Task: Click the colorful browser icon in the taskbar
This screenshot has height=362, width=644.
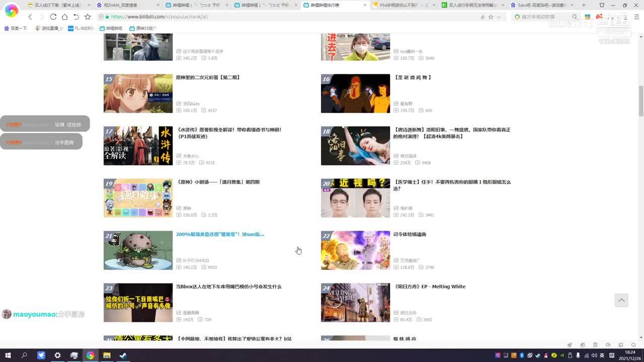Action: click(x=90, y=355)
